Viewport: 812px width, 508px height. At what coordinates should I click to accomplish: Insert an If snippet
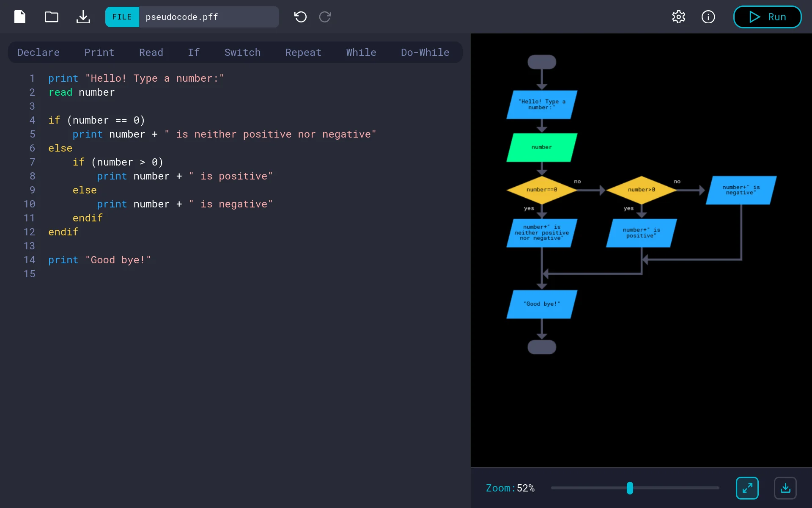click(194, 52)
